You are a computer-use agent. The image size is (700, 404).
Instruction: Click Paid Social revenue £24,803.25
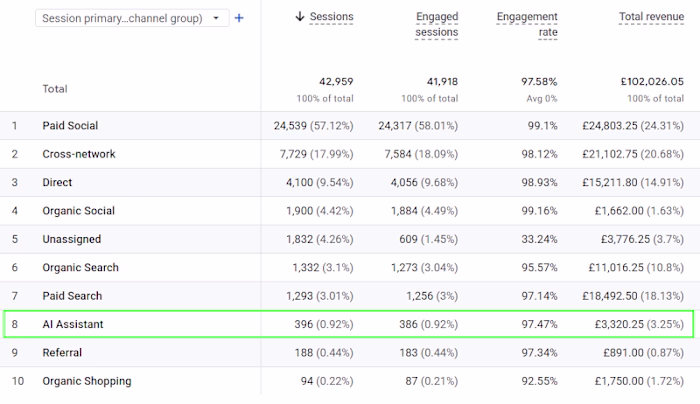click(x=610, y=126)
